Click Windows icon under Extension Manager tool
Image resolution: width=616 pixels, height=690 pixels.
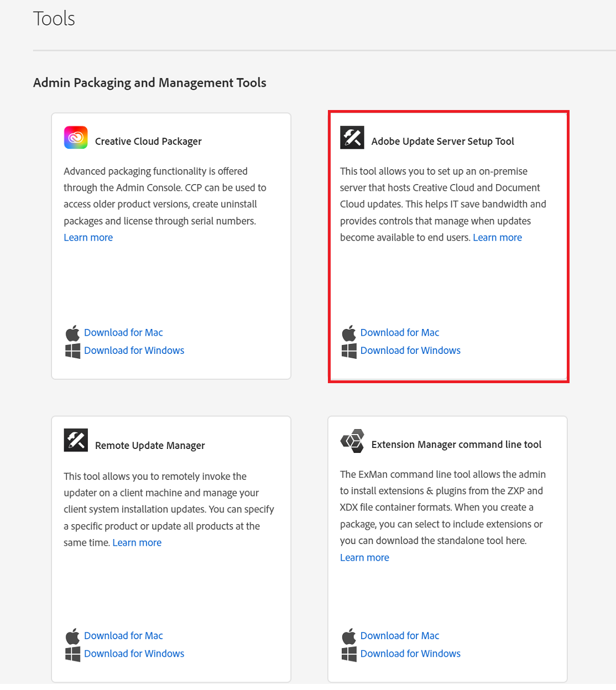tap(349, 654)
